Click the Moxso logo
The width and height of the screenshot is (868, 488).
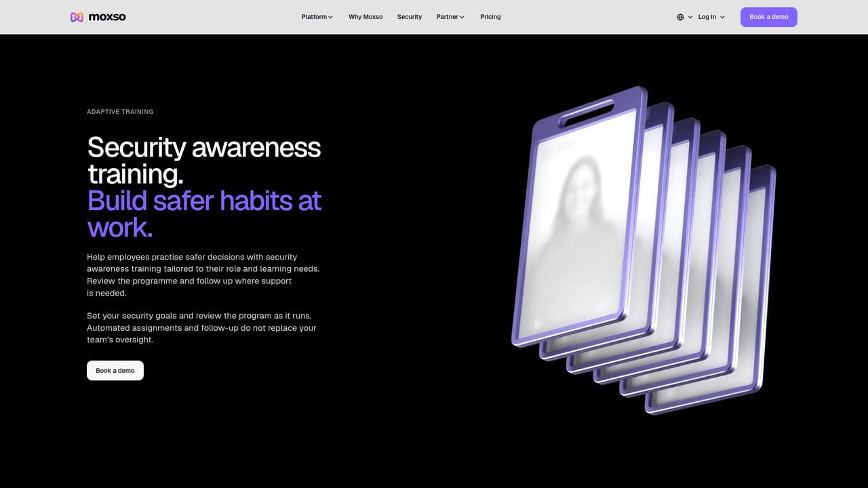[98, 17]
